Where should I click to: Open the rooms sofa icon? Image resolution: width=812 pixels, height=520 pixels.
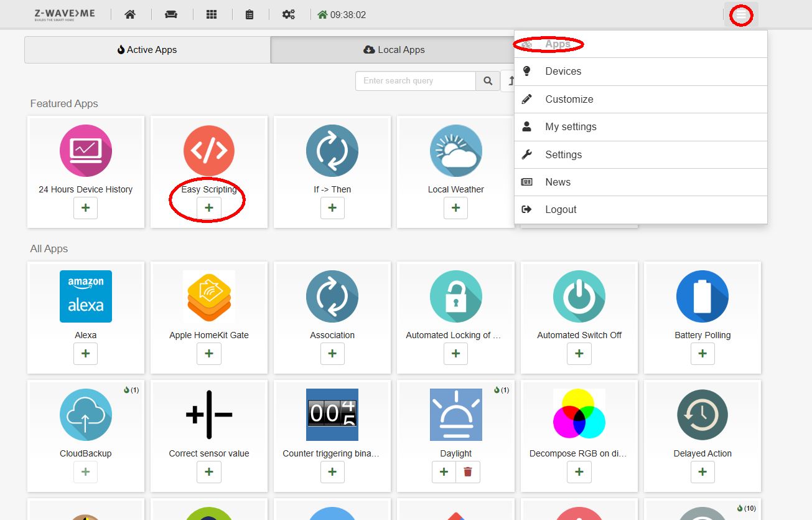[x=171, y=14]
